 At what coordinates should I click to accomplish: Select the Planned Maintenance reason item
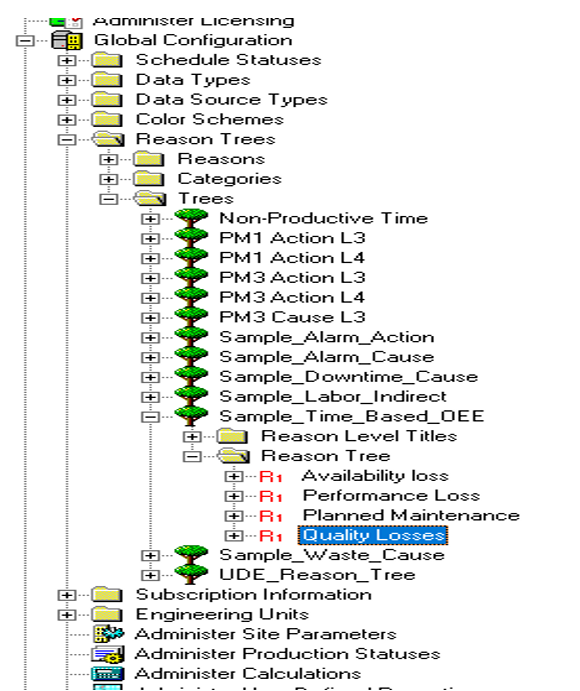point(411,516)
